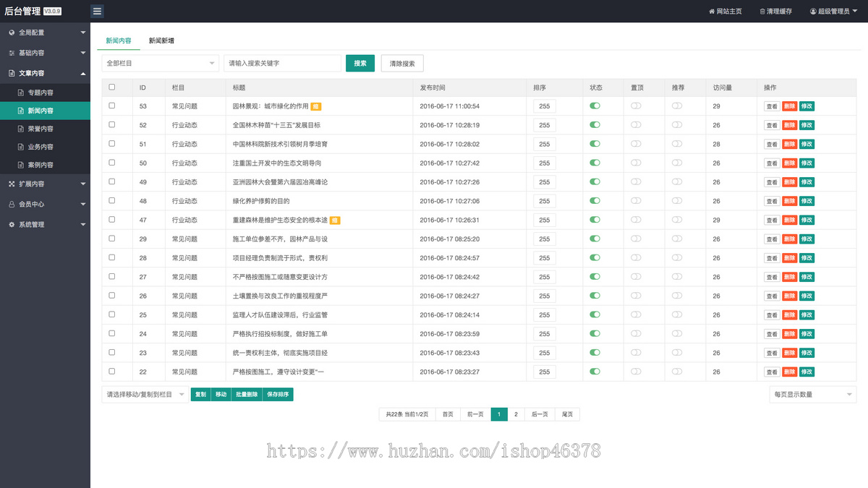Click the globe icon next to 全局配置
Viewport: 868px width, 488px height.
click(12, 33)
